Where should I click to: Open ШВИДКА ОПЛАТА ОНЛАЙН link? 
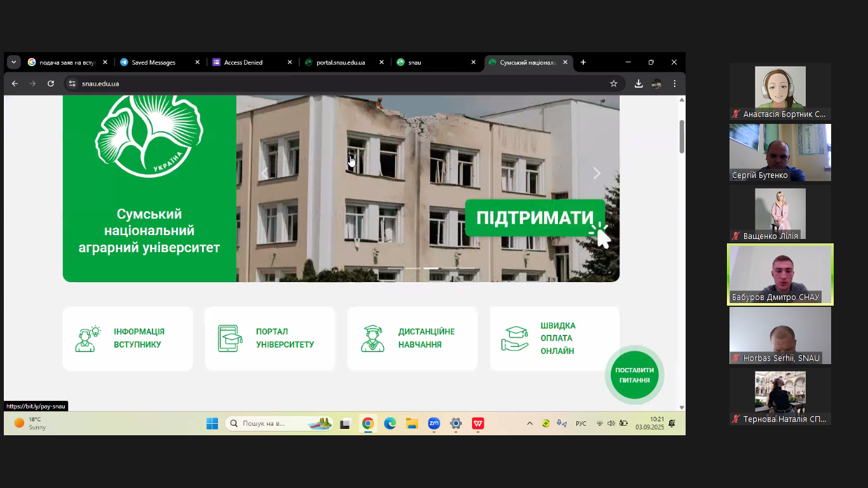click(x=554, y=339)
